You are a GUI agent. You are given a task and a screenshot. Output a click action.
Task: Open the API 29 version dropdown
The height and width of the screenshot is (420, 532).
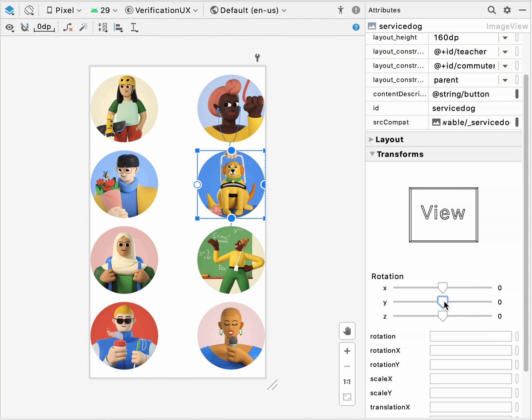104,10
